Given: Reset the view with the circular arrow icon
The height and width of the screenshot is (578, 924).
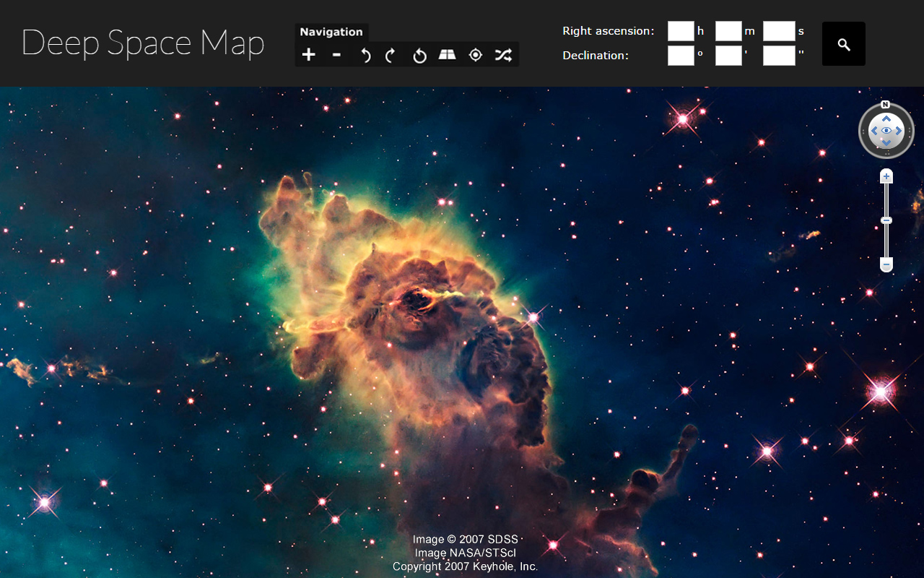Looking at the screenshot, I should point(419,56).
